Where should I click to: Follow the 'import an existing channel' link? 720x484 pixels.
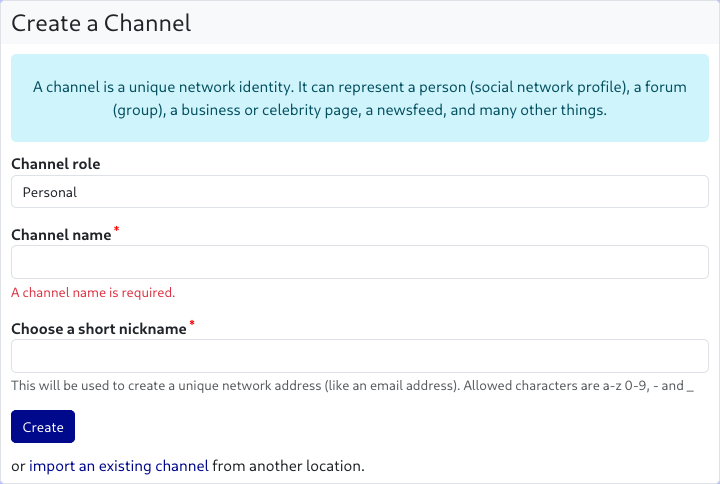pos(119,466)
